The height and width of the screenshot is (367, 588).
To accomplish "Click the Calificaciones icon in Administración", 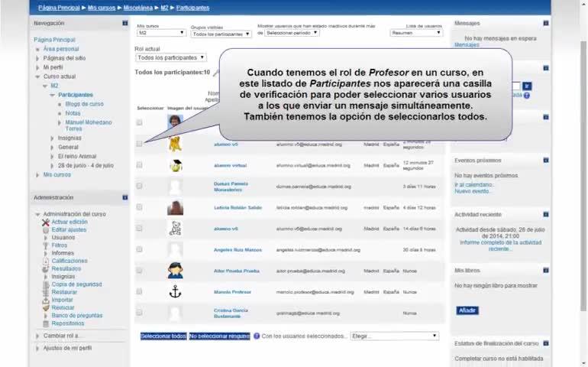I will pos(46,261).
